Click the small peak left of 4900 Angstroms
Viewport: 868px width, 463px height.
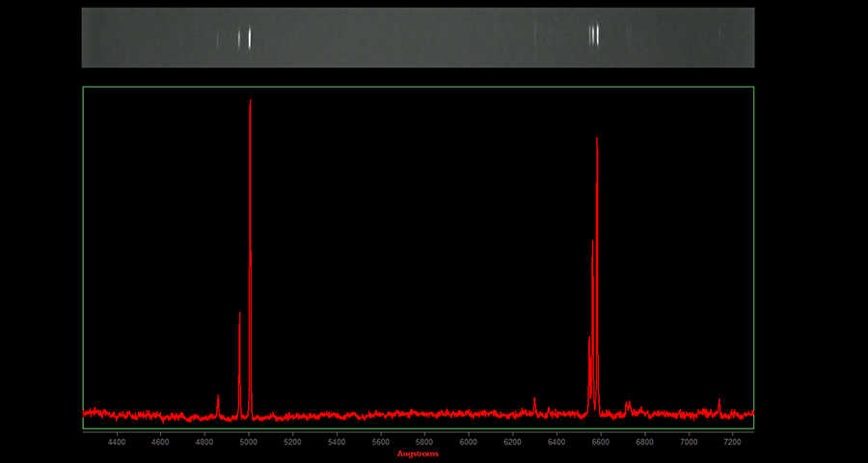[x=218, y=399]
